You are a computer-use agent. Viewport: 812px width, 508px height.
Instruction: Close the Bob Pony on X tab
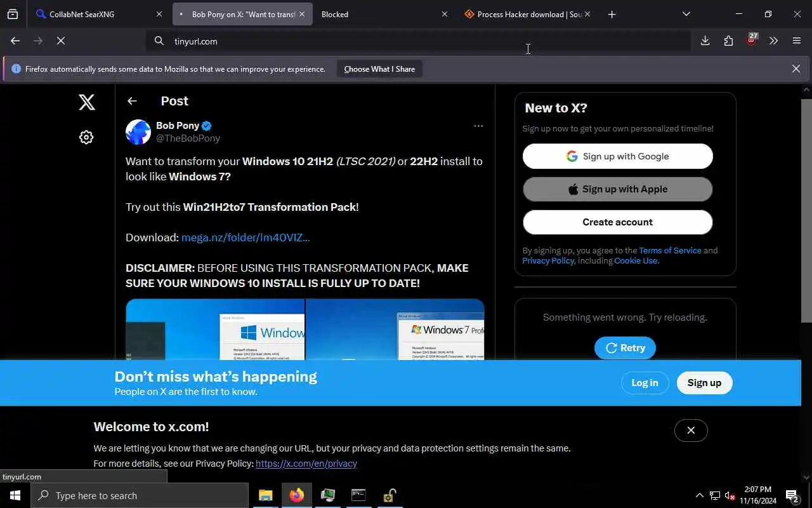coord(301,14)
